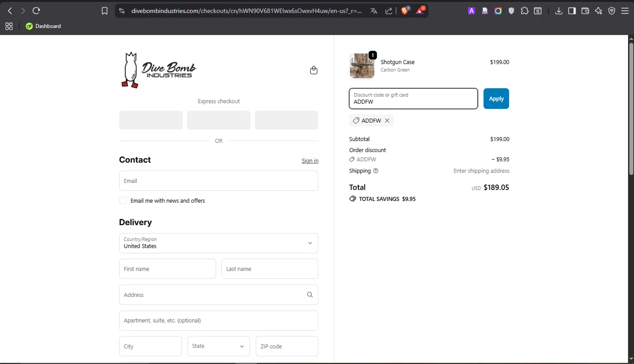Focus the Email field

(x=219, y=181)
